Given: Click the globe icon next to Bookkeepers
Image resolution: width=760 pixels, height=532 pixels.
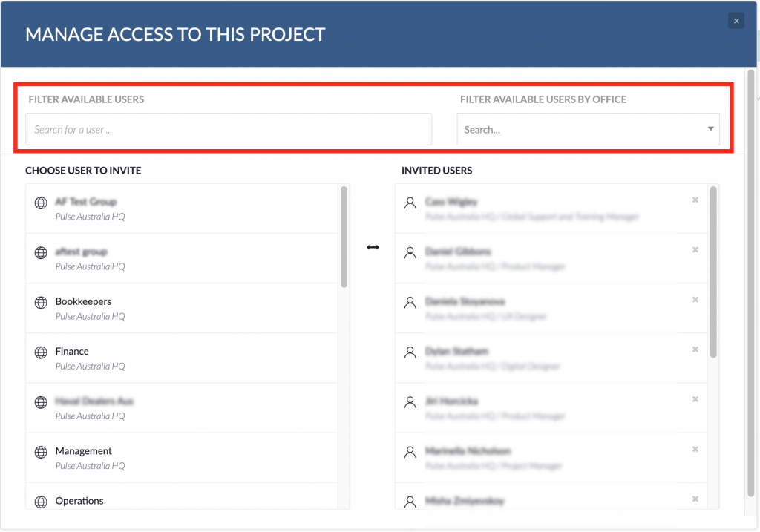Looking at the screenshot, I should click(x=42, y=303).
